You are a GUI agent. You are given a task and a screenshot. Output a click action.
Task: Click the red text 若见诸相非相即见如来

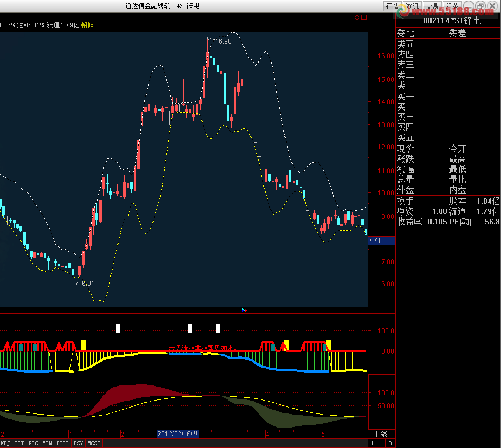pyautogui.click(x=203, y=348)
